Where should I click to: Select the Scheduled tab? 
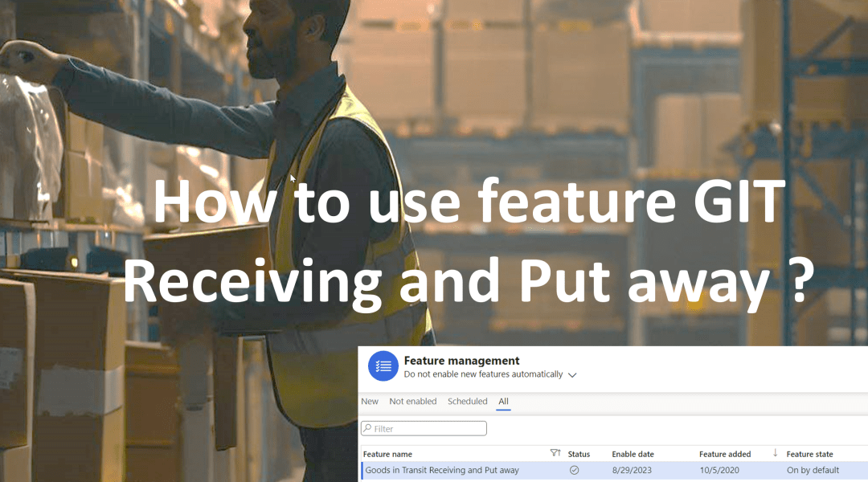click(x=467, y=402)
